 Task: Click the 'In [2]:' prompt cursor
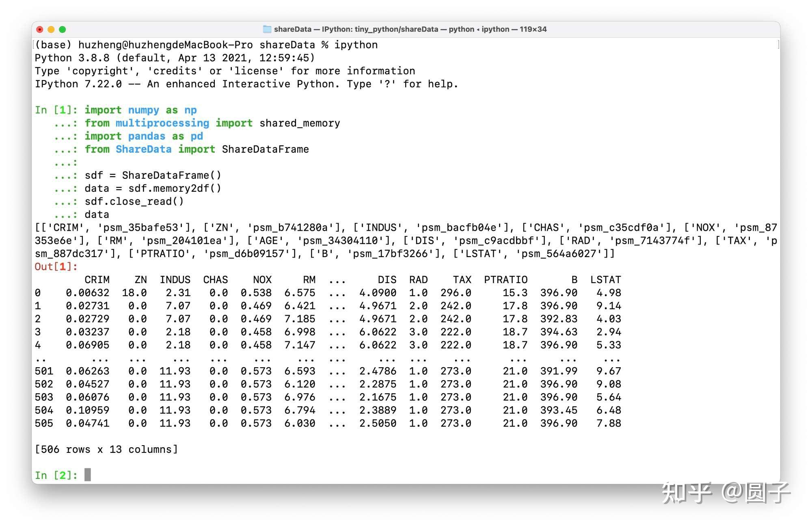point(88,475)
